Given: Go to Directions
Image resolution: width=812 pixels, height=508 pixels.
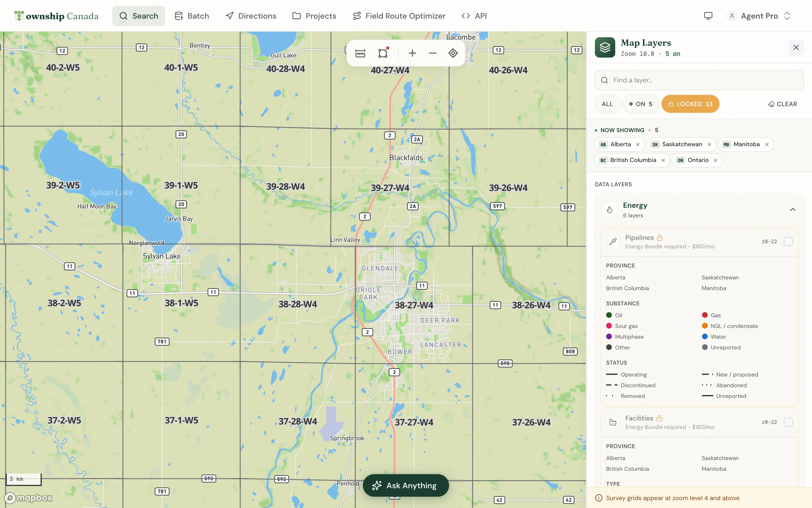Looking at the screenshot, I should [251, 16].
